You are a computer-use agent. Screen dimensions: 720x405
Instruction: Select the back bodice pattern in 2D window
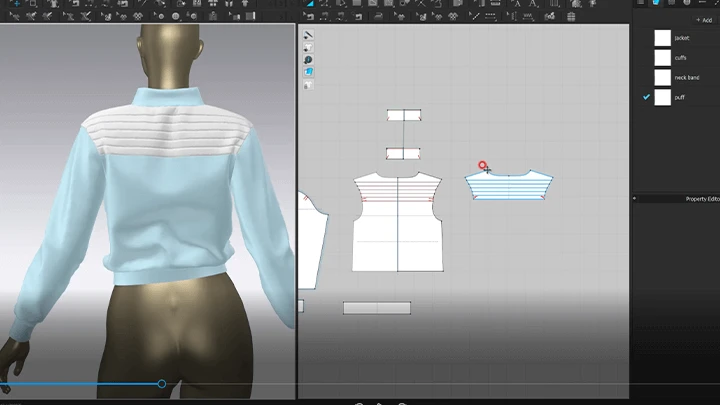point(398,222)
